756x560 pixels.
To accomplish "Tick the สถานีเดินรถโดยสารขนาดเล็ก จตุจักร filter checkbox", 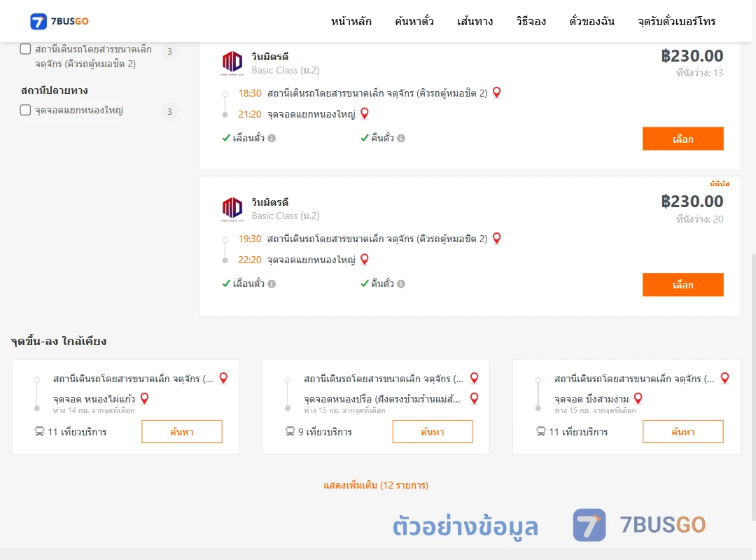I will click(26, 49).
